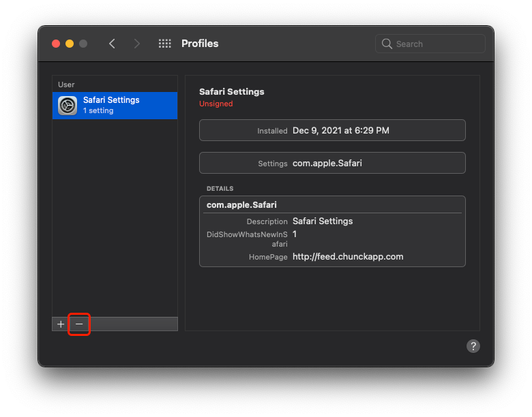Click the Safari Settings heading in details
The image size is (532, 417).
(232, 92)
